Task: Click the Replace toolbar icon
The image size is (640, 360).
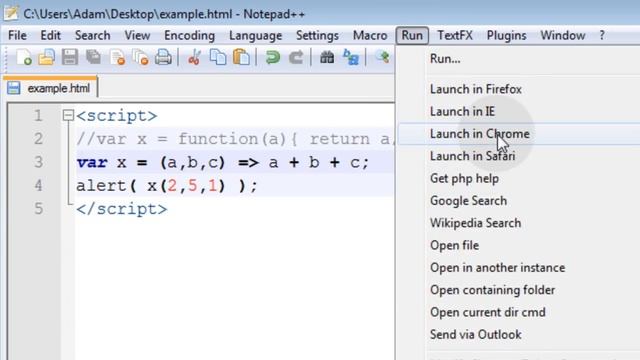Action: click(351, 57)
